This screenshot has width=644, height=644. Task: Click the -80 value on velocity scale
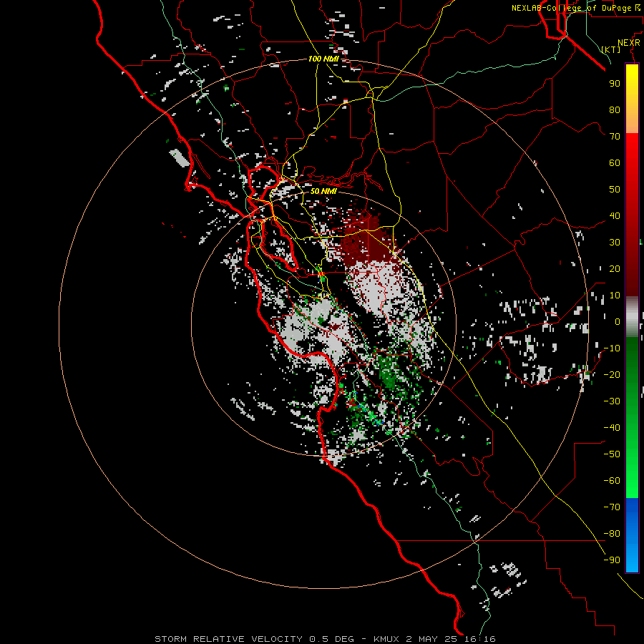[x=612, y=534]
